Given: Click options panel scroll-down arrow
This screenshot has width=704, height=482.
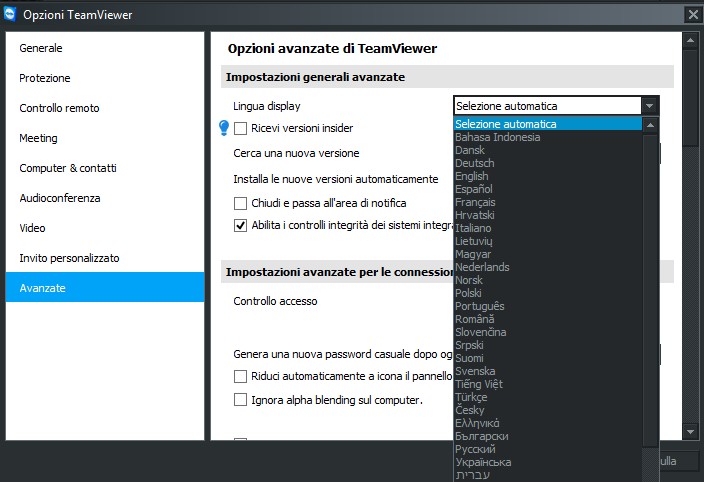Looking at the screenshot, I should [690, 432].
